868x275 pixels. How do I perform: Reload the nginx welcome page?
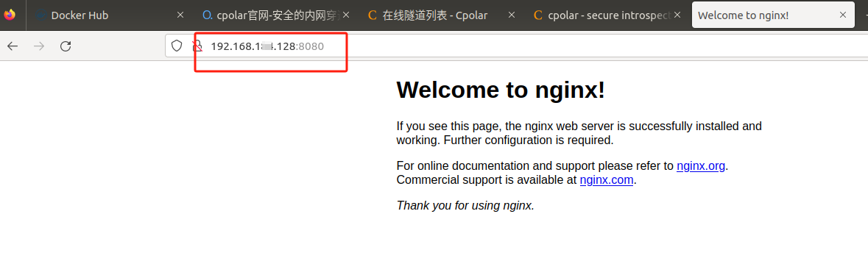(x=66, y=46)
